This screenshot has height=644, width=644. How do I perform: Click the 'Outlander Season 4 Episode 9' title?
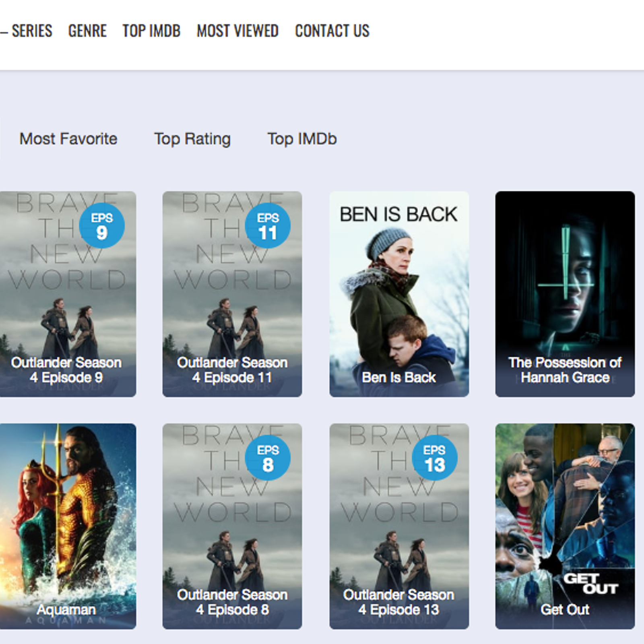(66, 370)
